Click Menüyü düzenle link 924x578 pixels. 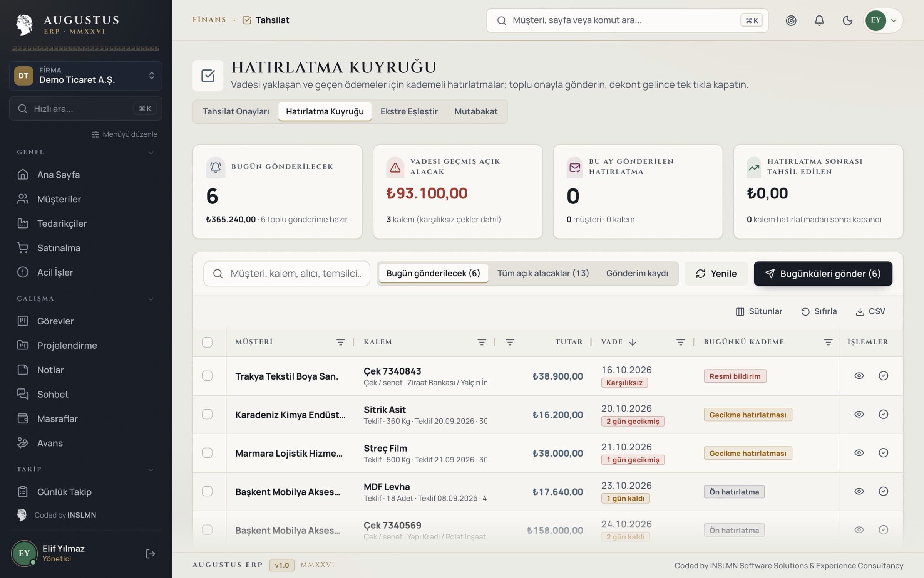tap(124, 134)
